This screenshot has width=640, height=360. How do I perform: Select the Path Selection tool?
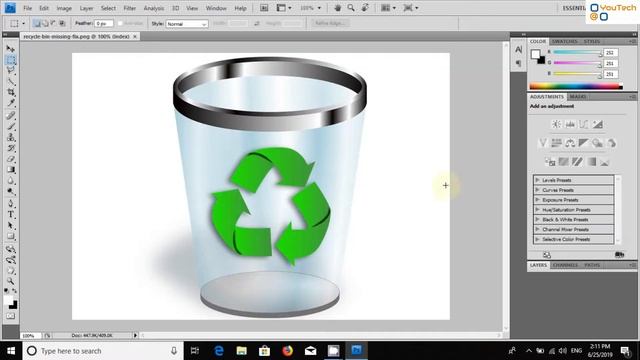11,225
